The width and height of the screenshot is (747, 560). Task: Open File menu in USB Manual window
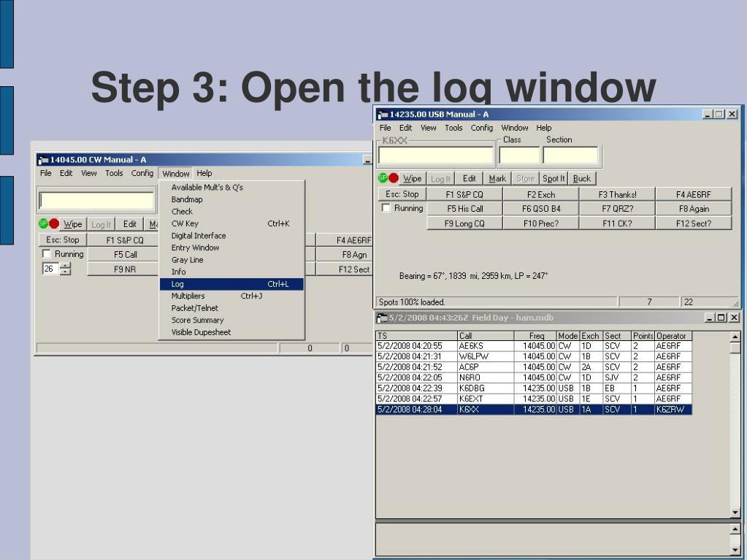385,128
